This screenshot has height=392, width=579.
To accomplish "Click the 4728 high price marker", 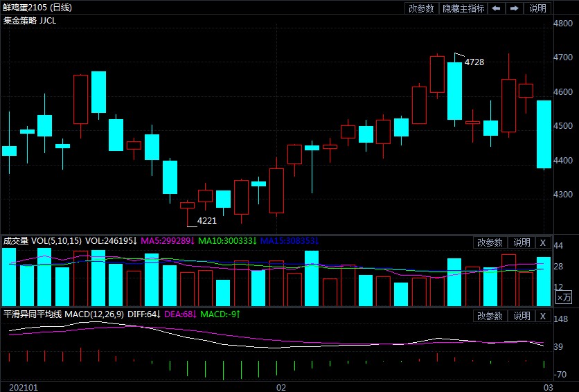I will click(x=474, y=62).
